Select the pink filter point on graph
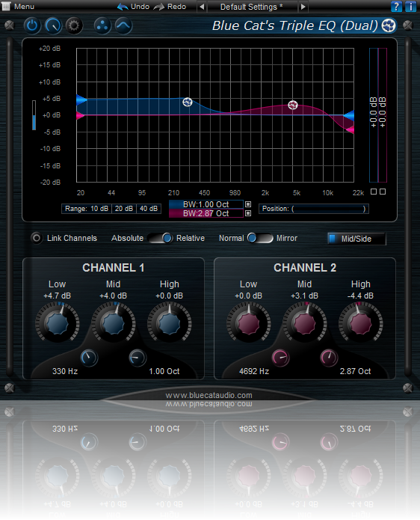The width and height of the screenshot is (420, 520). coord(292,105)
